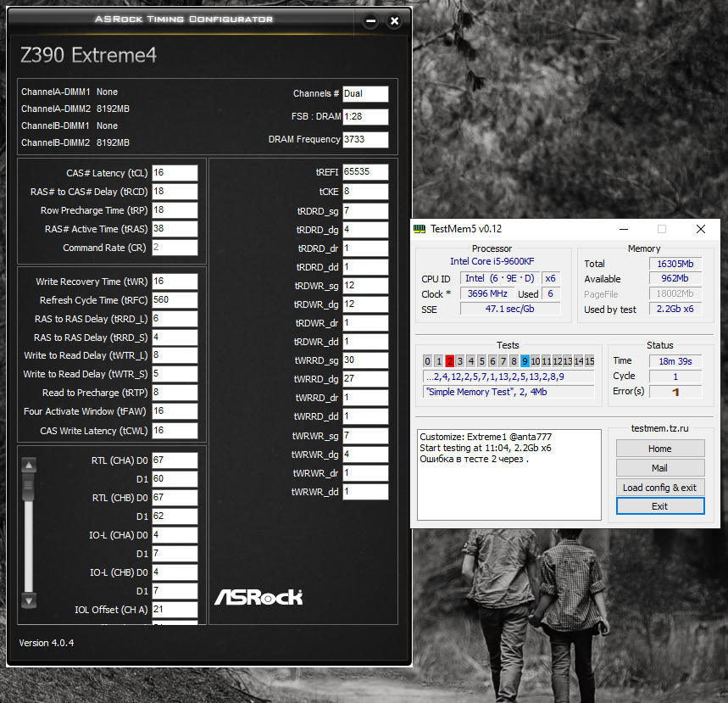Viewport: 728px width, 703px height.
Task: Click the Write Recovery Time (tWR) field
Action: click(x=175, y=281)
